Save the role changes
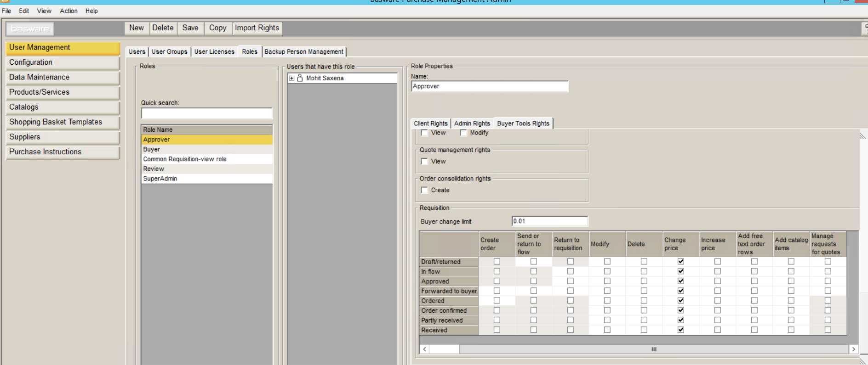 [x=190, y=28]
